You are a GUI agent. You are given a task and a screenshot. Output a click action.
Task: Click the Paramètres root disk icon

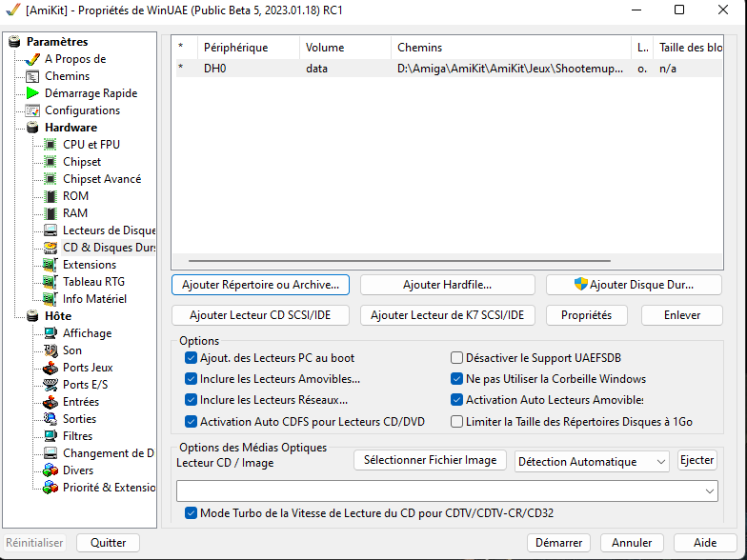tap(14, 42)
